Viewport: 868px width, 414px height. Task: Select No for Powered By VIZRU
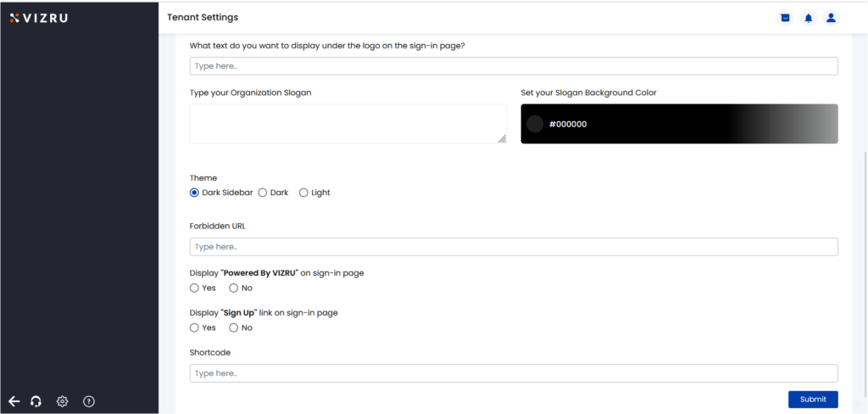point(234,288)
